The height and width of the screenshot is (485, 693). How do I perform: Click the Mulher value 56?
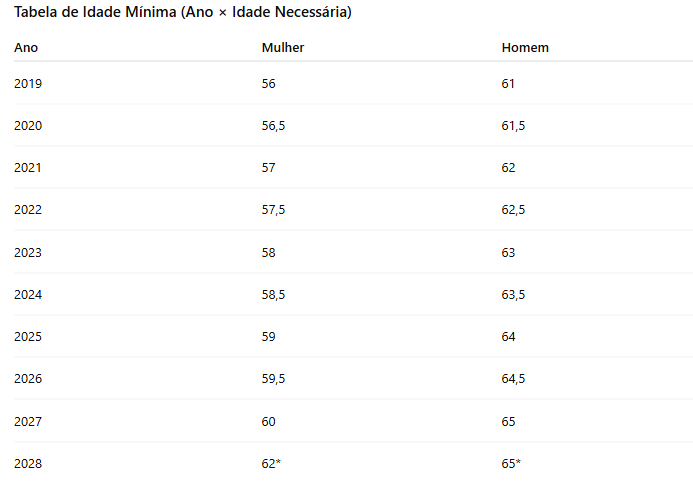[268, 84]
